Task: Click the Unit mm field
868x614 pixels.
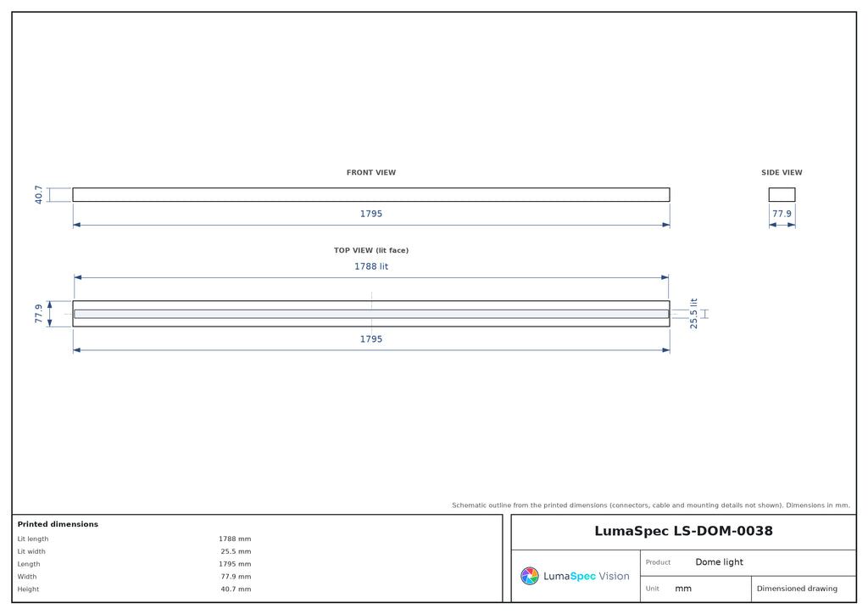Action: coord(683,589)
